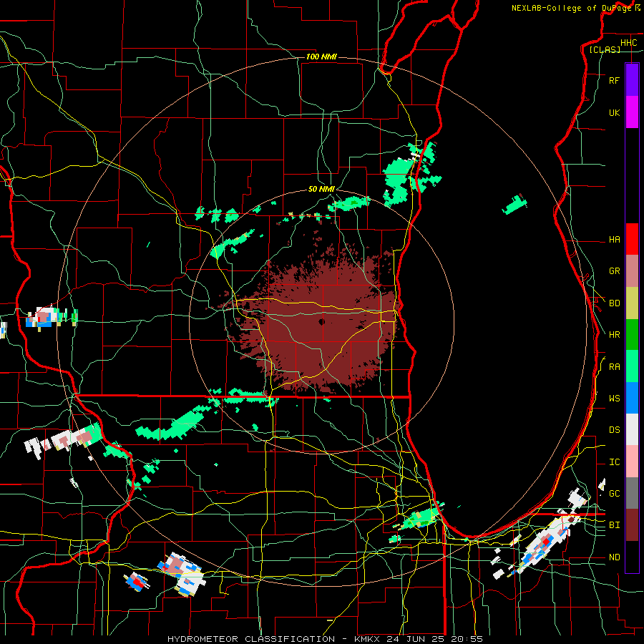The image size is (644, 644).
Task: Click the [CLAS] unit label
Action: (605, 50)
